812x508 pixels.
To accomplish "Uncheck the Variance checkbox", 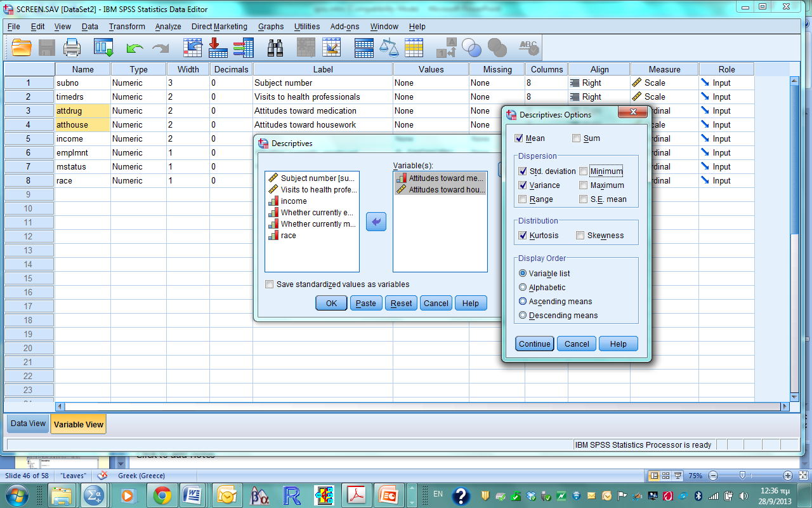I will click(523, 185).
